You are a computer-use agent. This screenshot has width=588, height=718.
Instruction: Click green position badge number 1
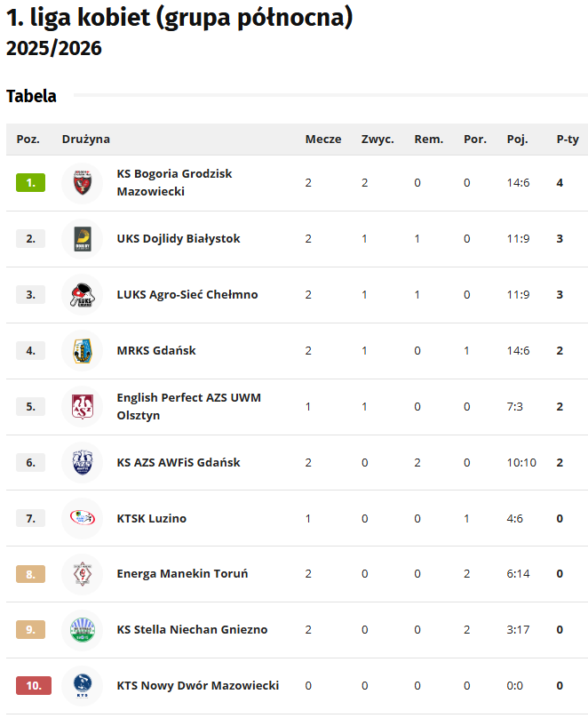[30, 183]
